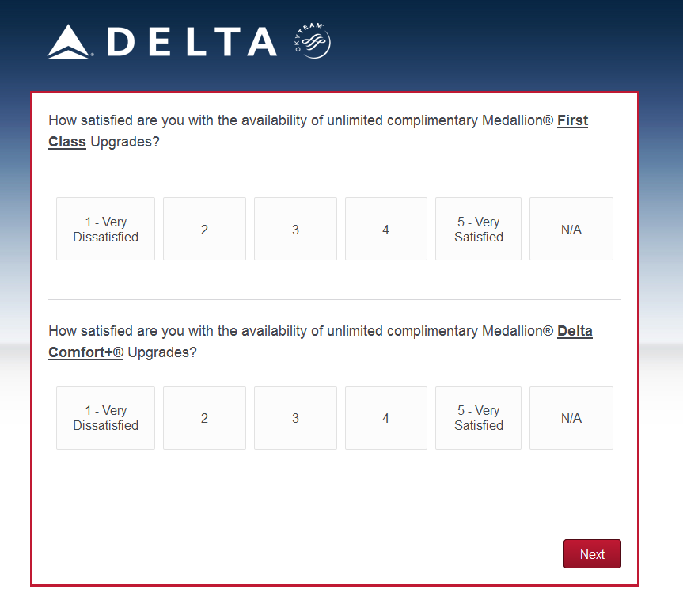The height and width of the screenshot is (616, 683).
Task: Rate First Class upgrades 5 - Very Satisfied
Action: tap(478, 229)
